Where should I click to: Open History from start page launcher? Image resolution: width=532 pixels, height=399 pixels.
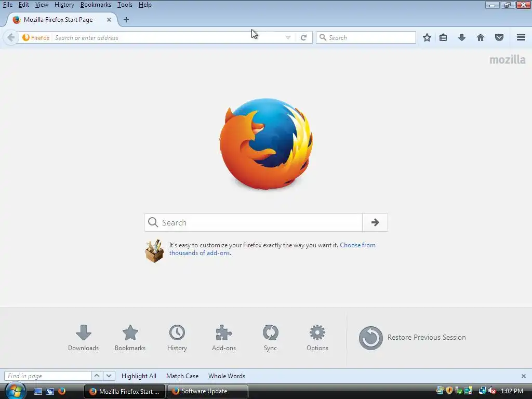(x=177, y=338)
